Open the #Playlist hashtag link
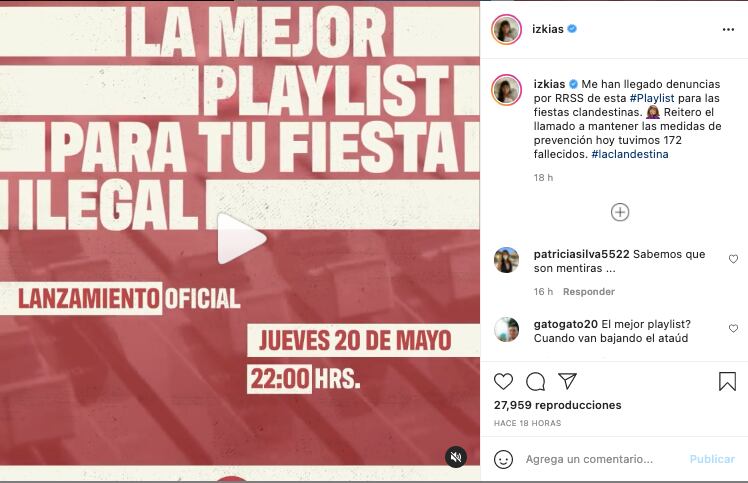748x483 pixels. click(x=652, y=98)
